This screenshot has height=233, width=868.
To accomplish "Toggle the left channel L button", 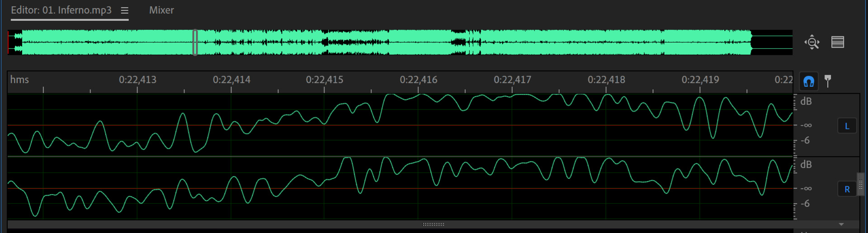I will tap(847, 126).
